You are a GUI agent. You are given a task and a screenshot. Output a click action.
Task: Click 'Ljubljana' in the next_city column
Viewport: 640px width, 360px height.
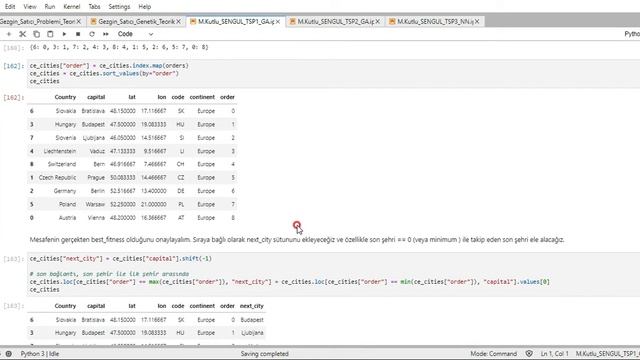coord(252,333)
